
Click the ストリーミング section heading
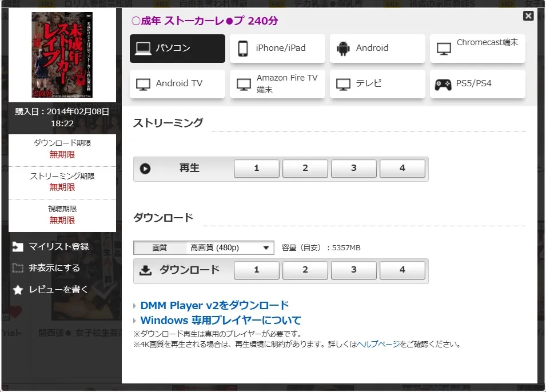point(168,123)
